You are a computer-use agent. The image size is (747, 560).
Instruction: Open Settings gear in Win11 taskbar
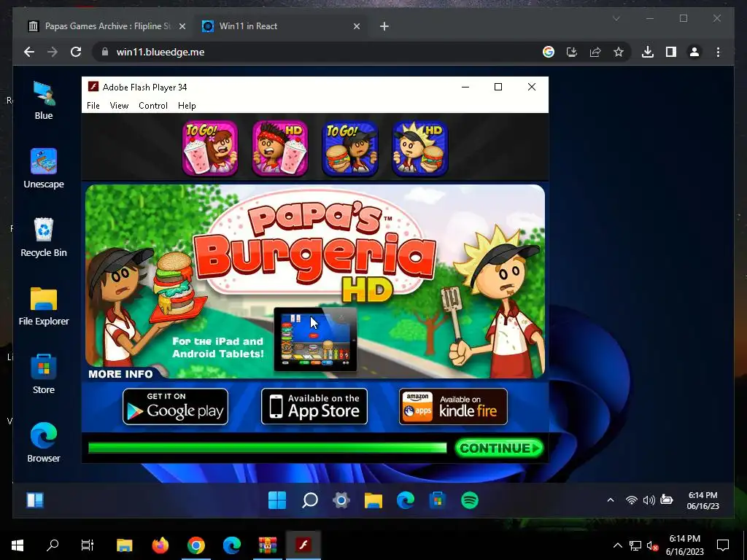[341, 500]
